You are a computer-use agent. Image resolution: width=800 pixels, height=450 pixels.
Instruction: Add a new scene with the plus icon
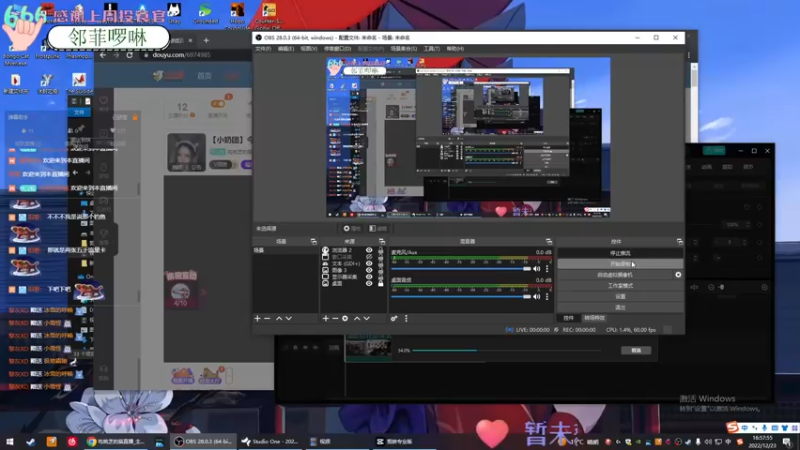[257, 318]
